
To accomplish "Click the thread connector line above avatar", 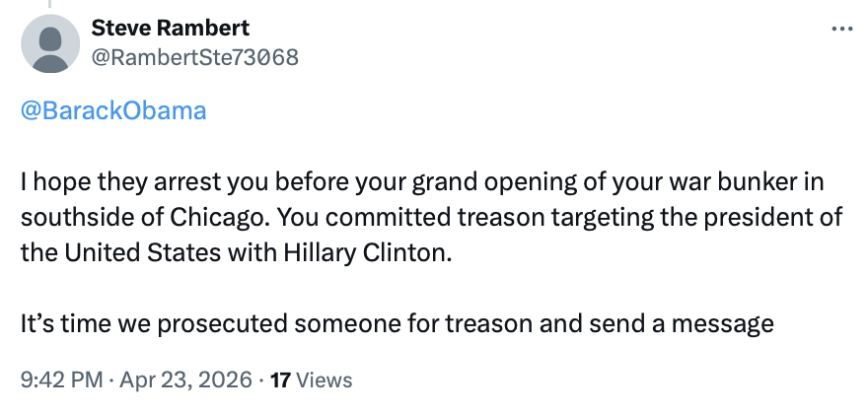I will (x=50, y=5).
